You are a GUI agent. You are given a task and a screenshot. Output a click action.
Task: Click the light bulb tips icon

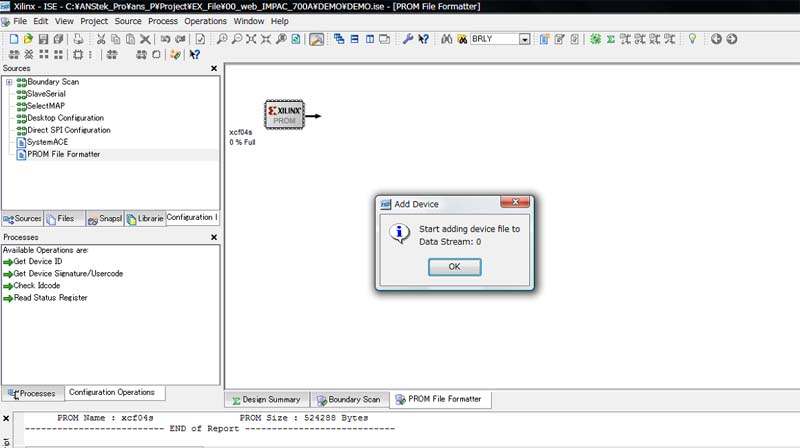692,39
